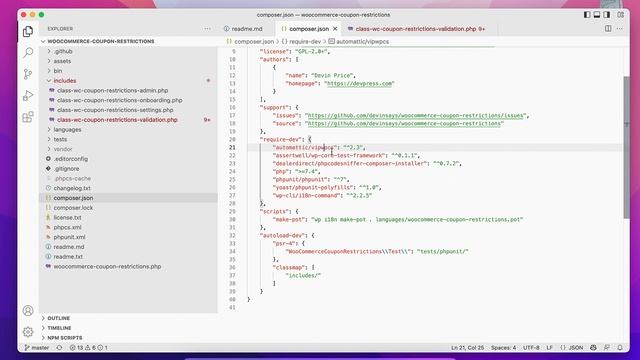Screen dimensions: 640x360
Task: Expand the TIMELINE section
Action: pyautogui.click(x=59, y=328)
